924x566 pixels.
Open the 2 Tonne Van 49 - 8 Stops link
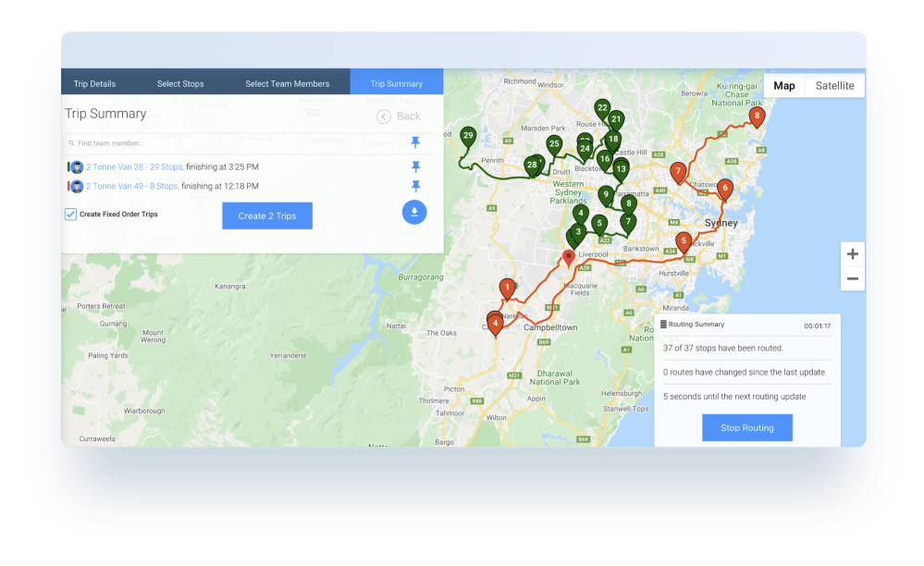tap(132, 186)
